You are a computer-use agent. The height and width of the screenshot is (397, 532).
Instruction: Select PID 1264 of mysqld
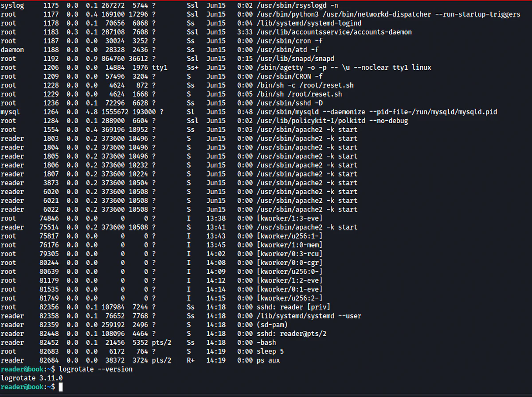(51, 112)
